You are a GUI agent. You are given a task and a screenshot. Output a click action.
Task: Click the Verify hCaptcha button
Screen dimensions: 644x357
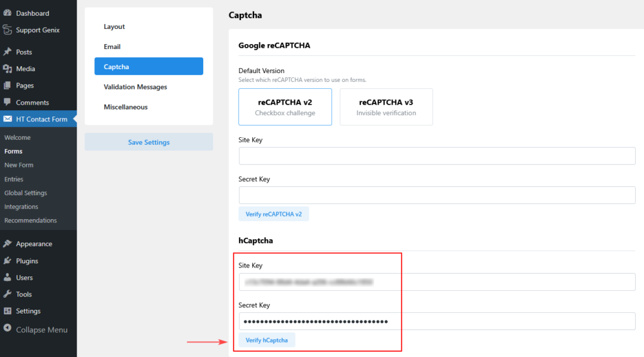(x=267, y=340)
